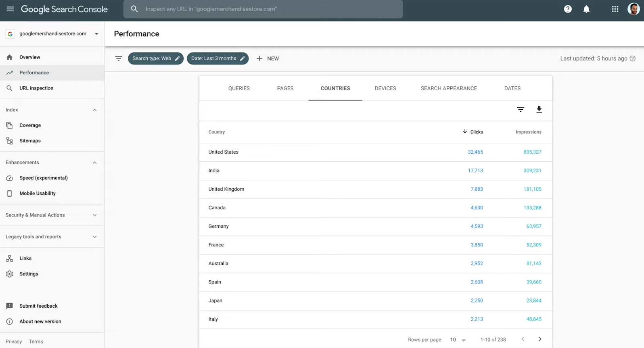This screenshot has width=644, height=348.
Task: Sort the table by Clicks column
Action: click(473, 132)
